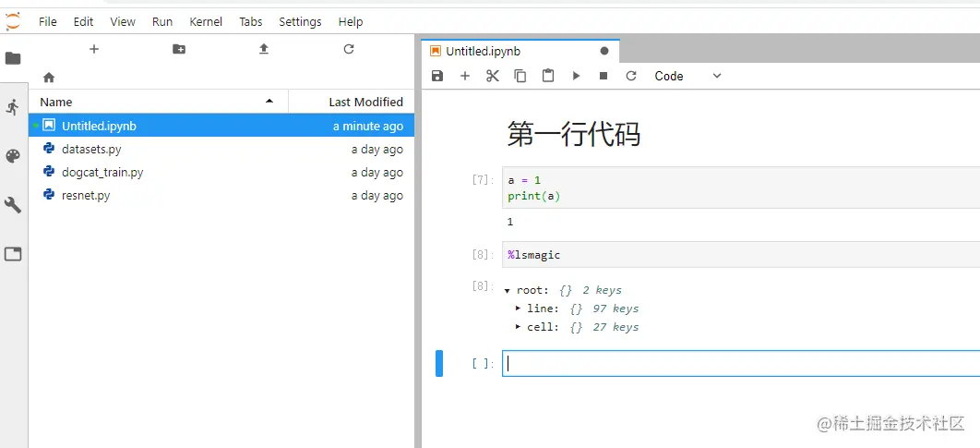Click the notebook icon beside Untitled.ipynb in file list
The height and width of the screenshot is (448, 980).
click(x=49, y=125)
